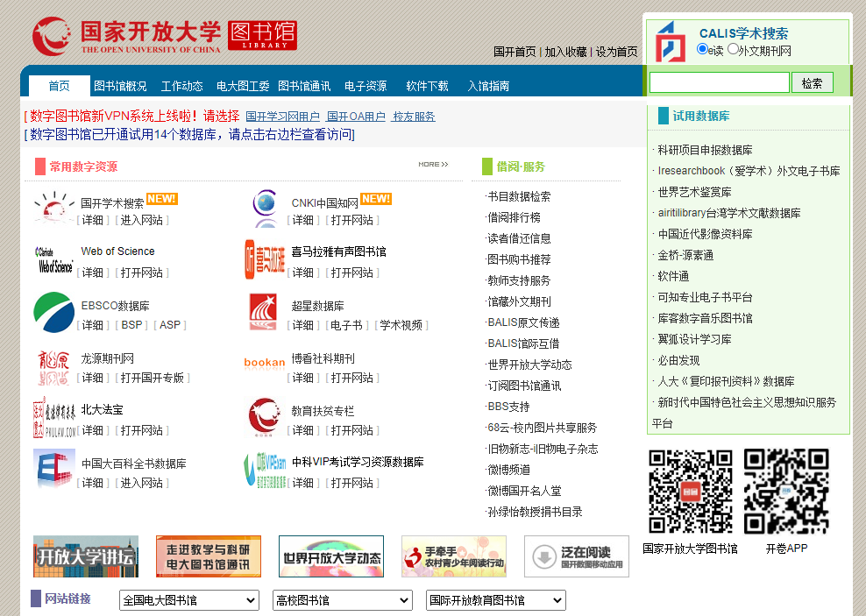Click the 中科VIPExam logo

265,470
